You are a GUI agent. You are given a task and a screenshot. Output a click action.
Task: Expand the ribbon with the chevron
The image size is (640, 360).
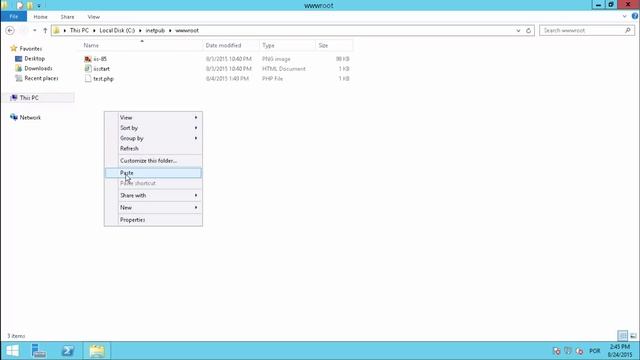(x=624, y=17)
